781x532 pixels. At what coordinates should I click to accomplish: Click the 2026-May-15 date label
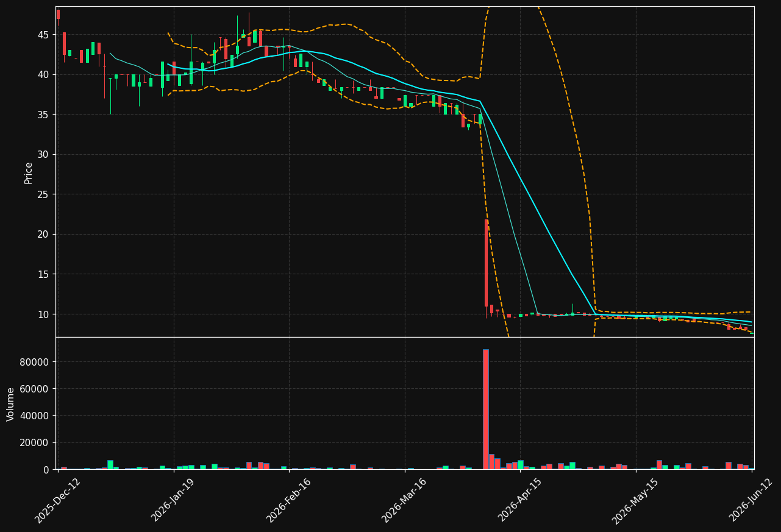635,500
